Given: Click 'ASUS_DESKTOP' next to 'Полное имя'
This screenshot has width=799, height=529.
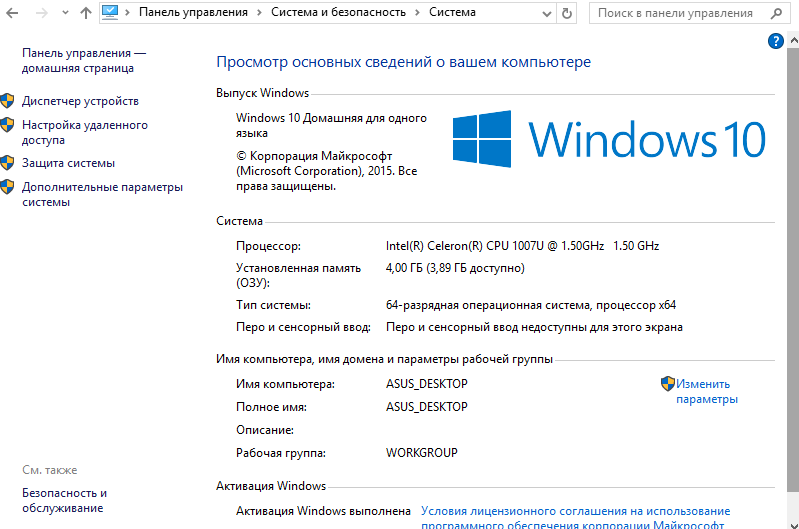Looking at the screenshot, I should click(x=427, y=407).
